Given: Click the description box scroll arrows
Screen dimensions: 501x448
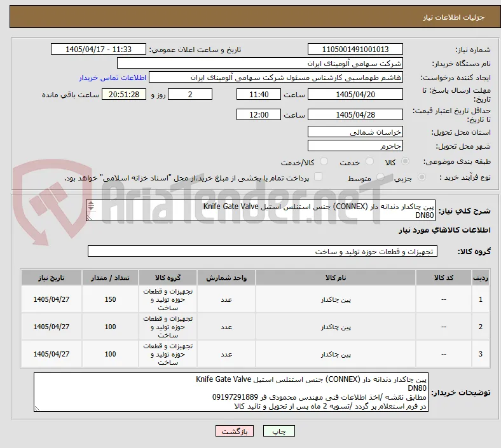Looking at the screenshot, I should [91, 206].
